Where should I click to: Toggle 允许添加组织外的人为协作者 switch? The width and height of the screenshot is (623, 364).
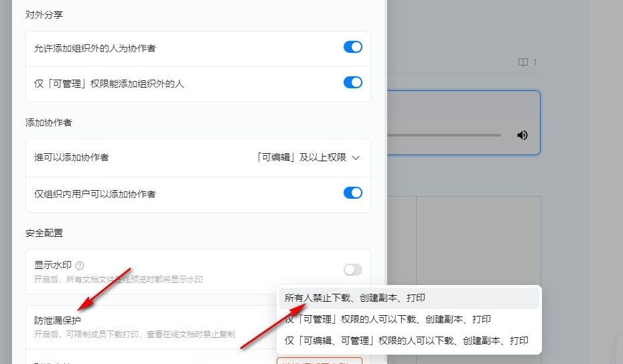[x=353, y=48]
